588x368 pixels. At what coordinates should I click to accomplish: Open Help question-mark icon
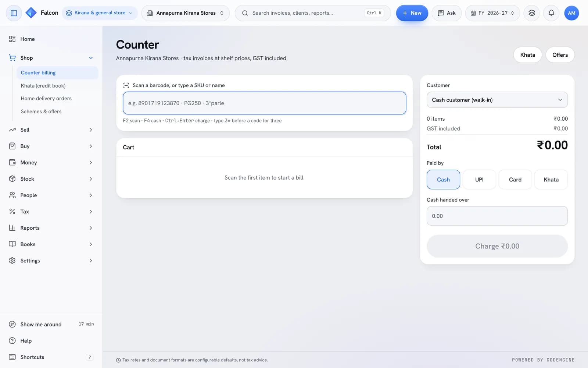click(x=12, y=341)
